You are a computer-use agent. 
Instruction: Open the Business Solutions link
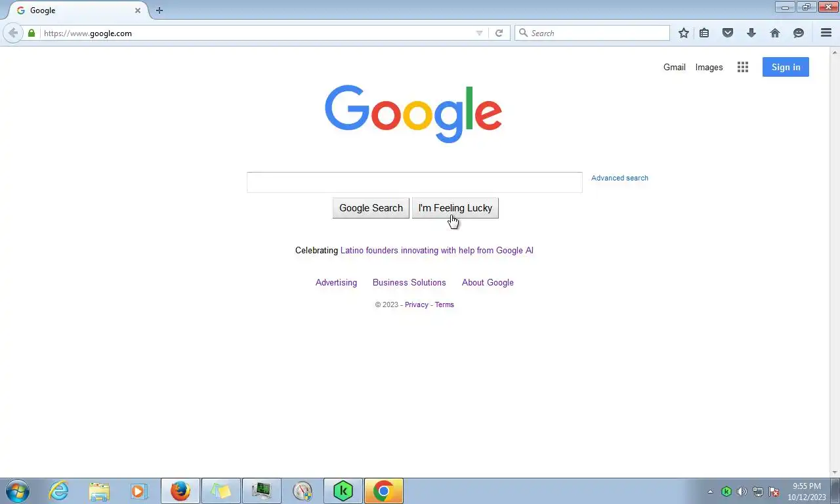(x=409, y=282)
